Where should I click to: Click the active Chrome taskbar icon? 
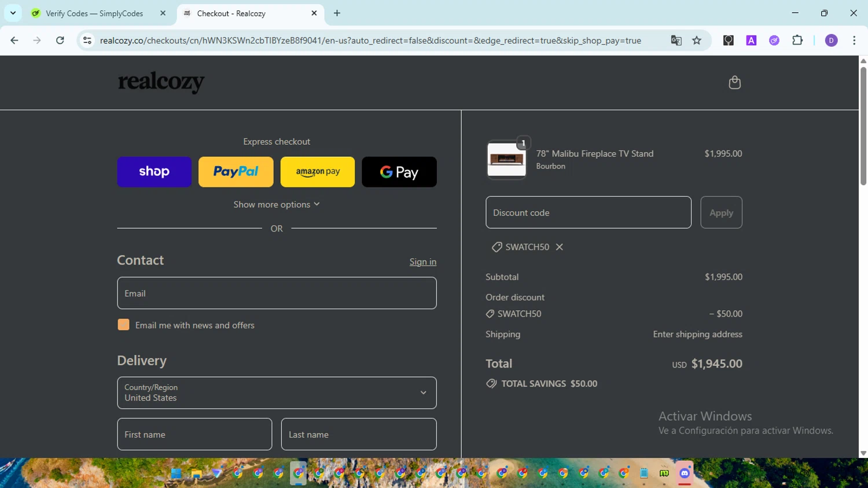pyautogui.click(x=298, y=473)
